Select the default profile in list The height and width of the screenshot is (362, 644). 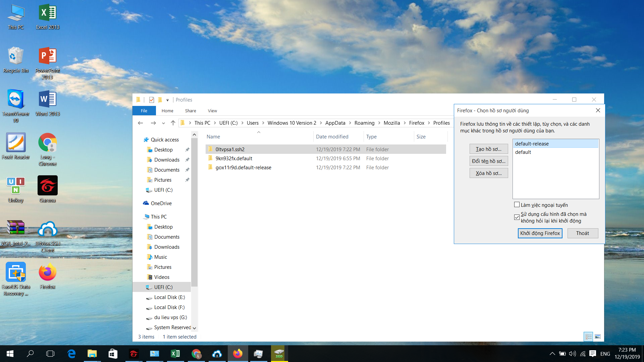[x=523, y=152]
